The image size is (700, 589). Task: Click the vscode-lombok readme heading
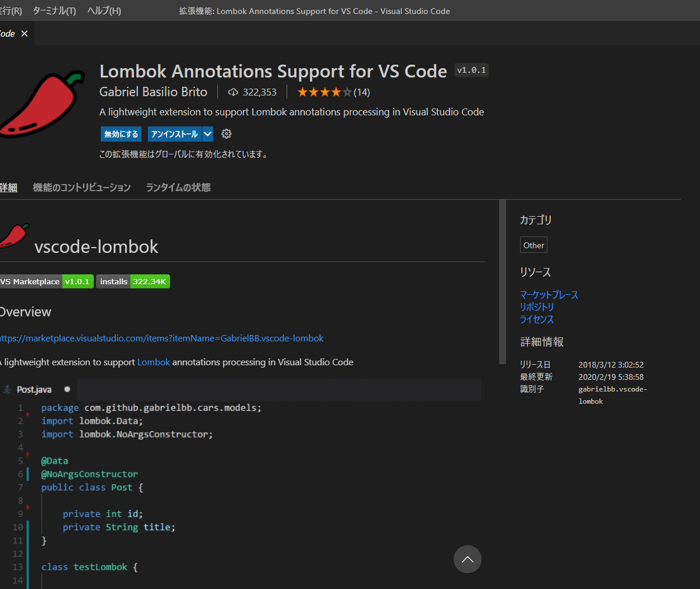coord(96,247)
